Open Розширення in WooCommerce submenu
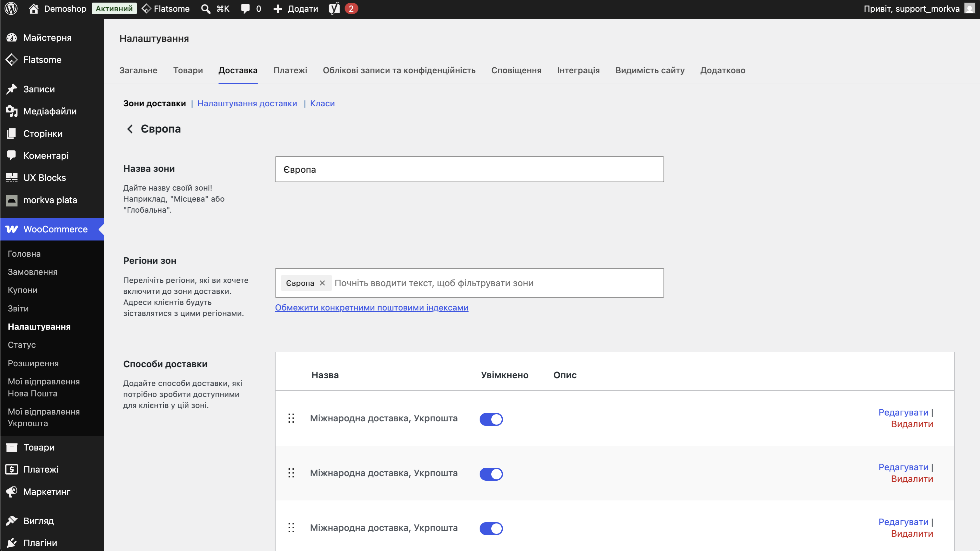The height and width of the screenshot is (551, 980). pos(33,363)
